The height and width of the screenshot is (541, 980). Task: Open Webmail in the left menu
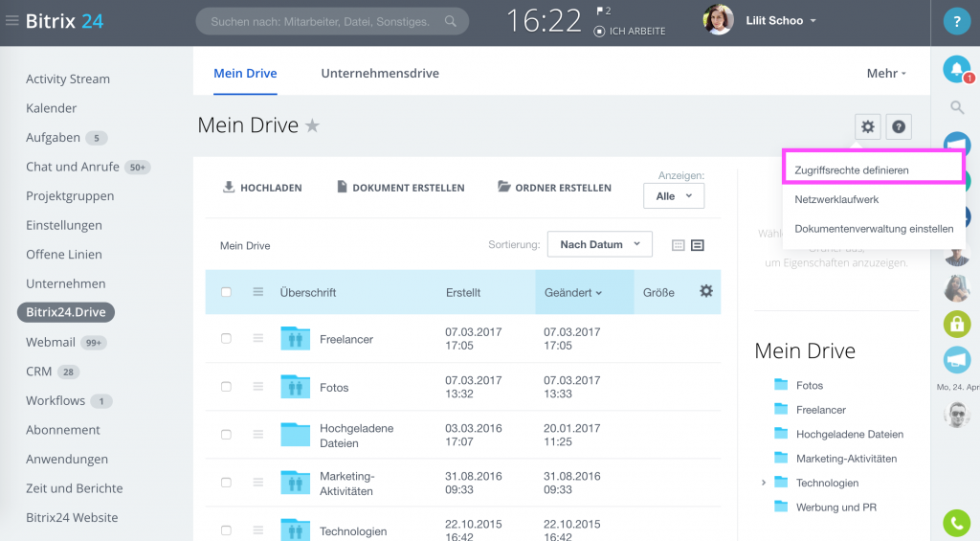51,342
